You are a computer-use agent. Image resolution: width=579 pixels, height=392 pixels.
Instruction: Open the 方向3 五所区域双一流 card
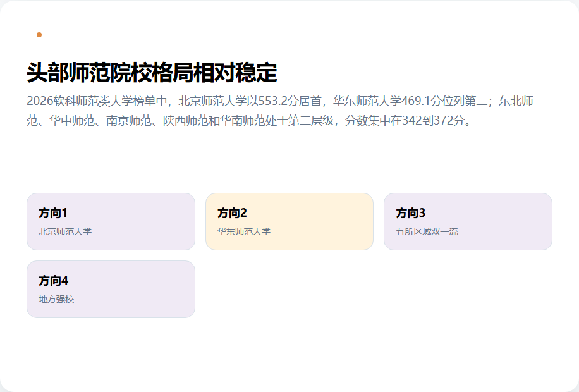[468, 222]
